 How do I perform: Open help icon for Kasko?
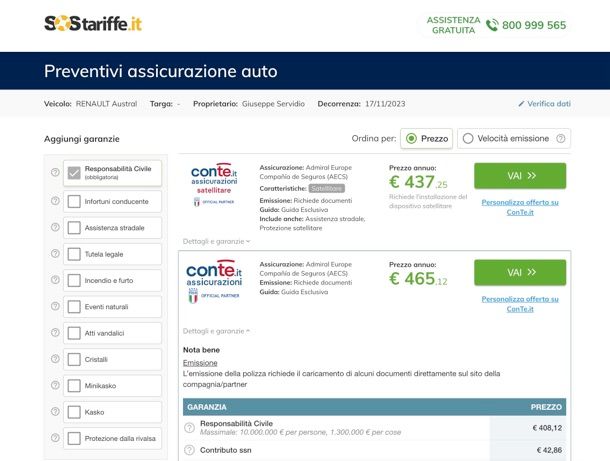point(55,412)
